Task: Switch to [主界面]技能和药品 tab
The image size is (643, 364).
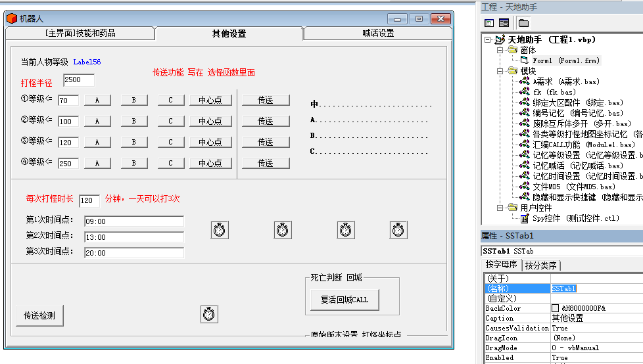Action: click(80, 34)
